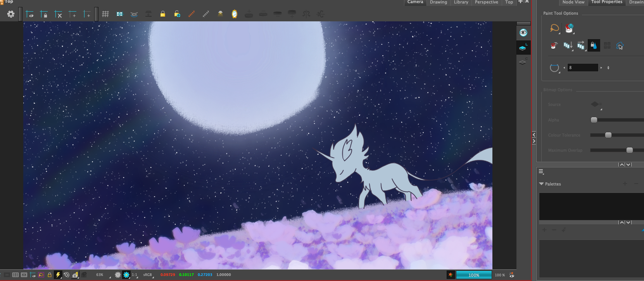Toggle the yellow lightning bolt icon

(58, 275)
